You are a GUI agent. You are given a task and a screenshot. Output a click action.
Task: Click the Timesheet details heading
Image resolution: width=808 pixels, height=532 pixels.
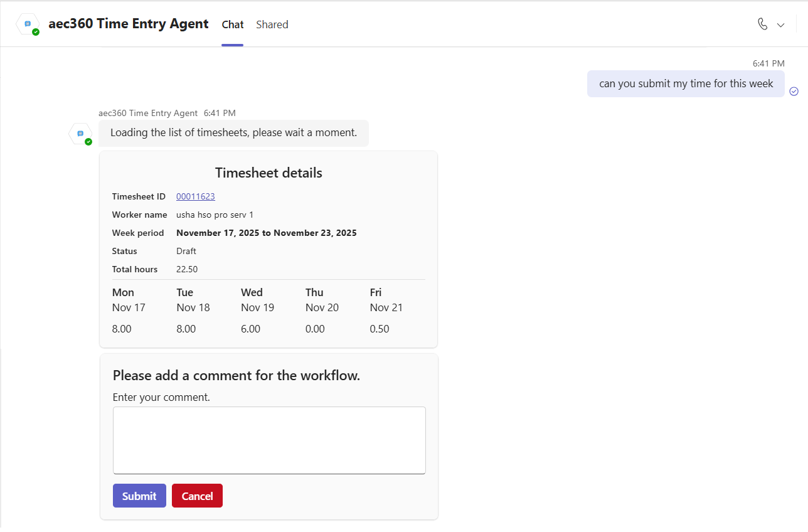(x=268, y=173)
